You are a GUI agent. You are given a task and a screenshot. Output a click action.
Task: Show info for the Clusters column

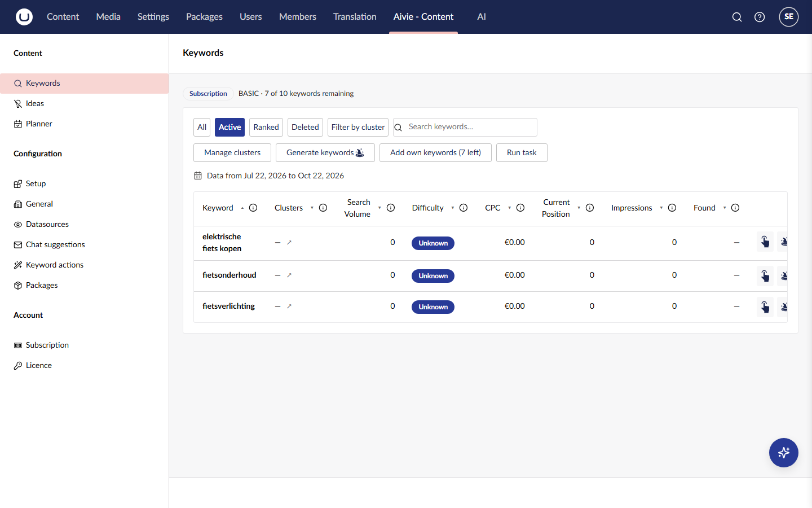(x=323, y=208)
